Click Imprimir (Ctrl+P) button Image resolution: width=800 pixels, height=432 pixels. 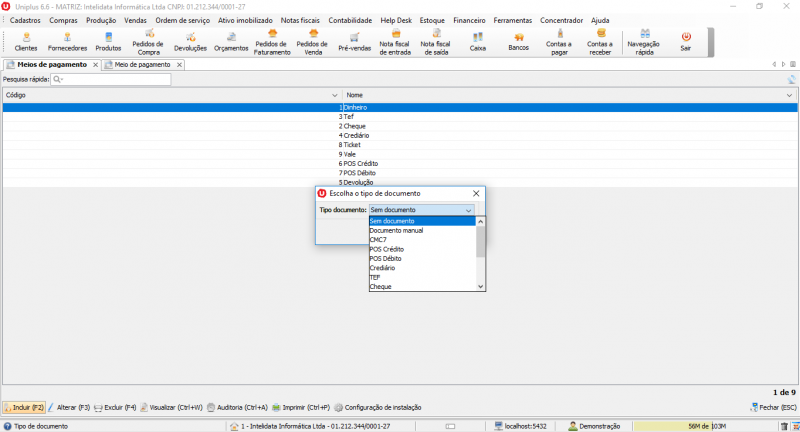click(x=301, y=408)
